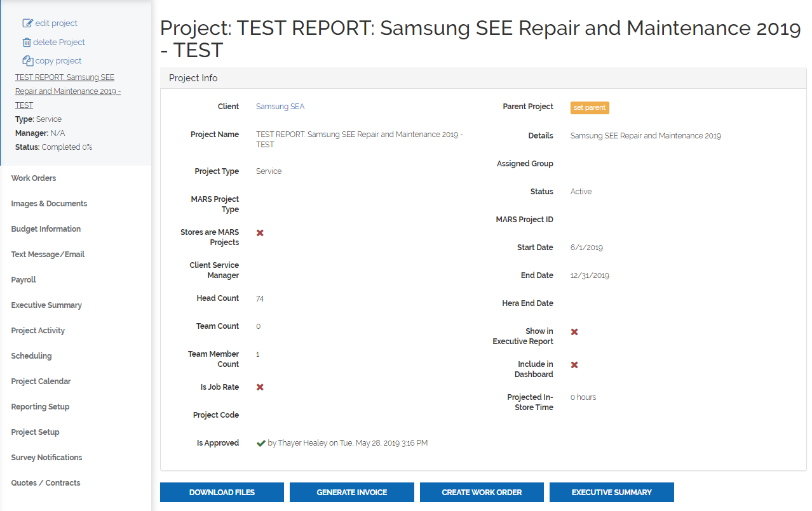Click the page title heading Project: TEST REPORT

point(480,39)
